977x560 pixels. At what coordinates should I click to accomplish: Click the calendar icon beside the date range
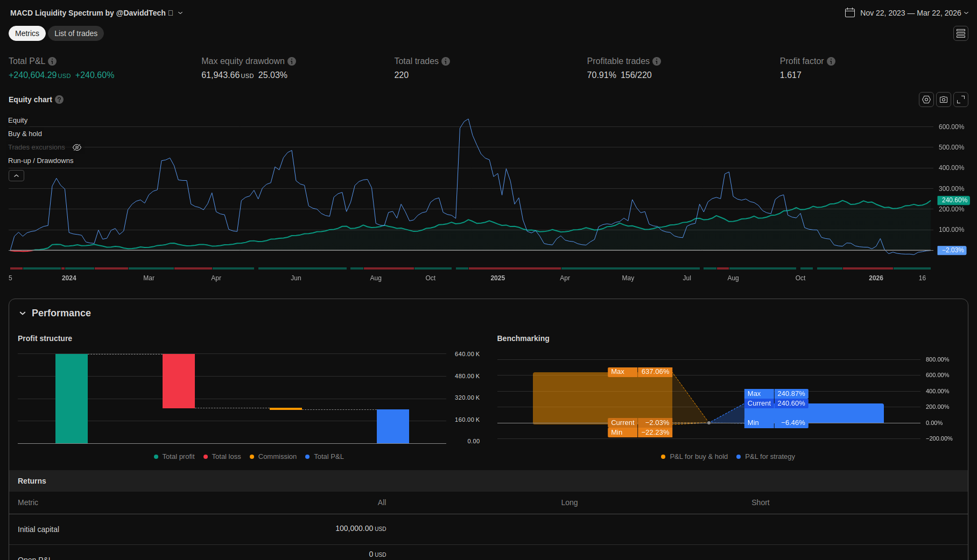point(850,13)
